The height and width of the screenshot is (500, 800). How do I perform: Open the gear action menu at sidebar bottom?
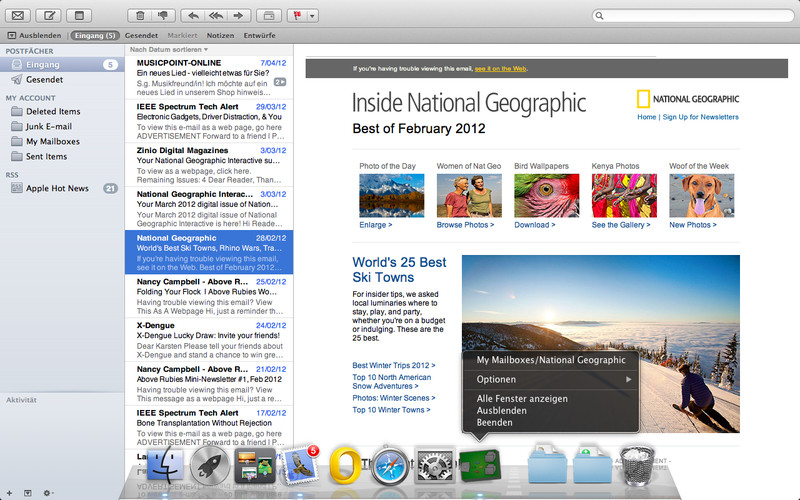pyautogui.click(x=47, y=493)
